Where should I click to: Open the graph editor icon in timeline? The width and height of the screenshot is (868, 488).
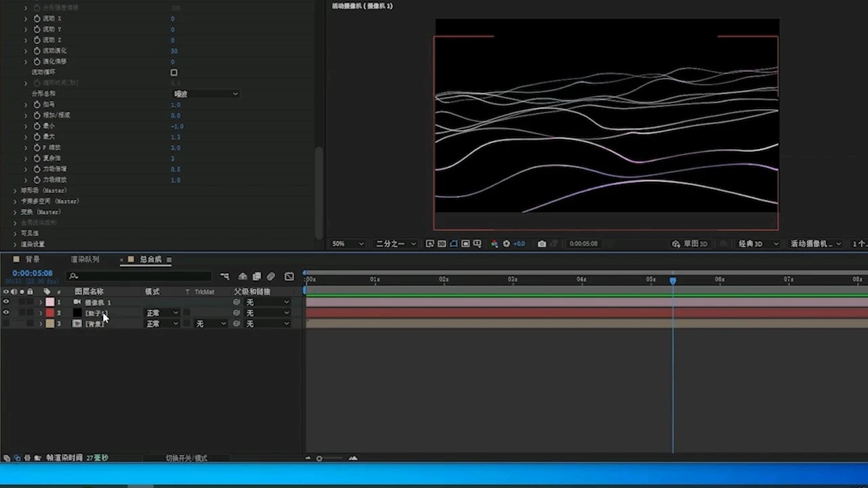[290, 277]
